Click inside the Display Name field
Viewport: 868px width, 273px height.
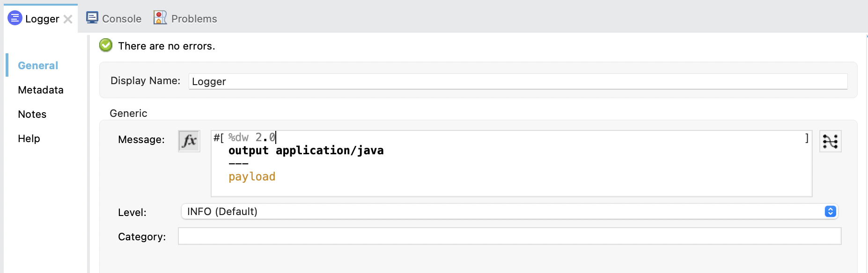click(421, 81)
